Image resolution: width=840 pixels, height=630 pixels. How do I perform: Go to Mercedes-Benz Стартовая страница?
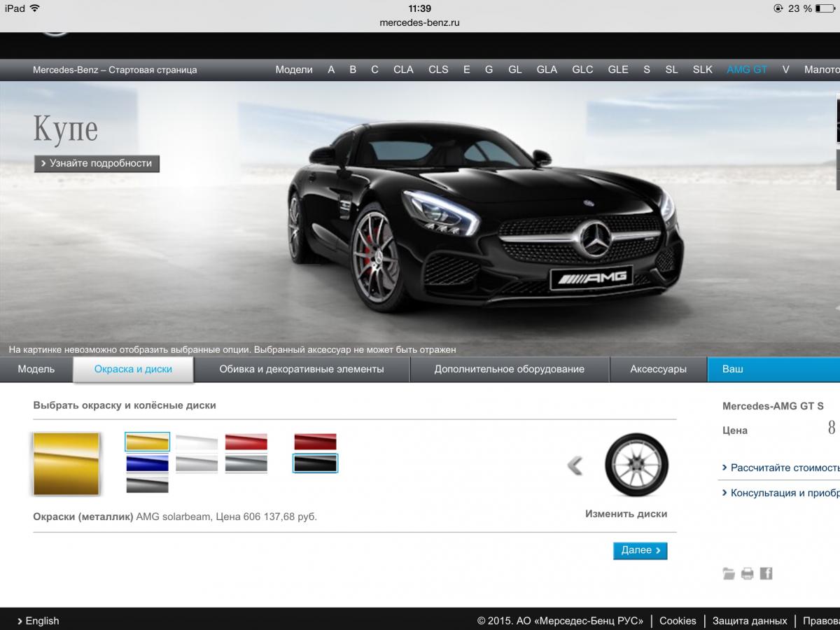click(115, 70)
